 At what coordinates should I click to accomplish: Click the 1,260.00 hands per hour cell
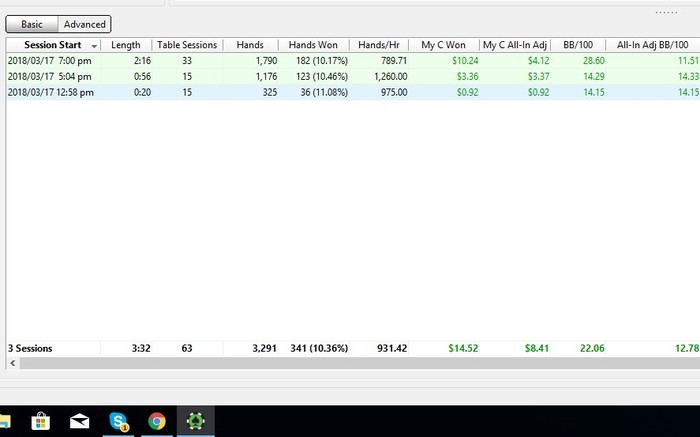(x=391, y=76)
